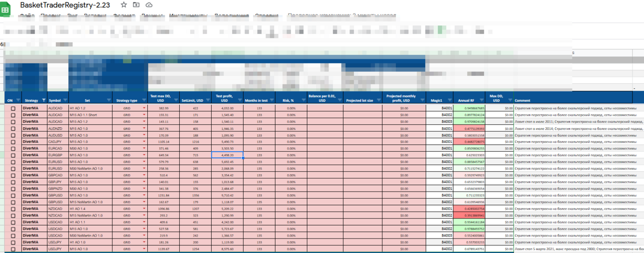This screenshot has height=253, width=644.
Task: View the cloud save status icon
Action: coord(149,4)
